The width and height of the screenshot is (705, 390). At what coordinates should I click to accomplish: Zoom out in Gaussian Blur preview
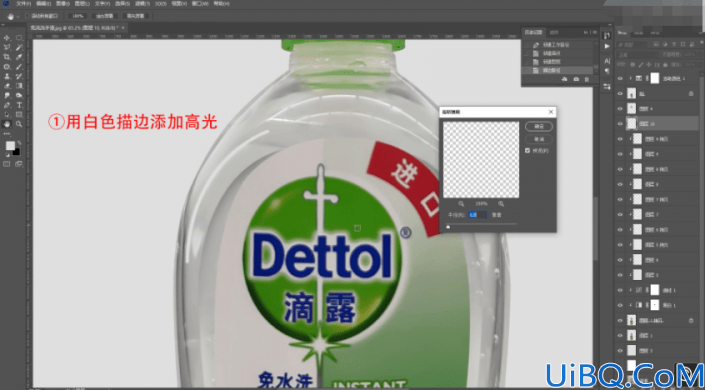[461, 204]
